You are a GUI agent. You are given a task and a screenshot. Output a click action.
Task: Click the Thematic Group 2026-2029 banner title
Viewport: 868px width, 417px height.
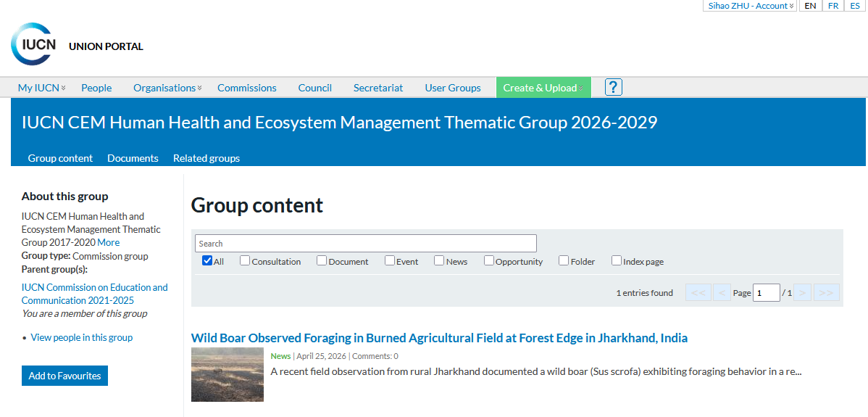pos(339,123)
